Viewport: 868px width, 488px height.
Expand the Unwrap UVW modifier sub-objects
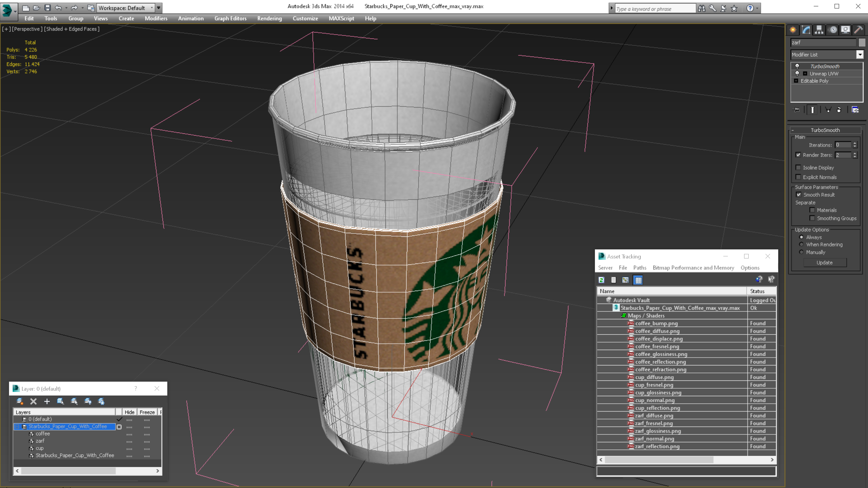[x=805, y=74]
